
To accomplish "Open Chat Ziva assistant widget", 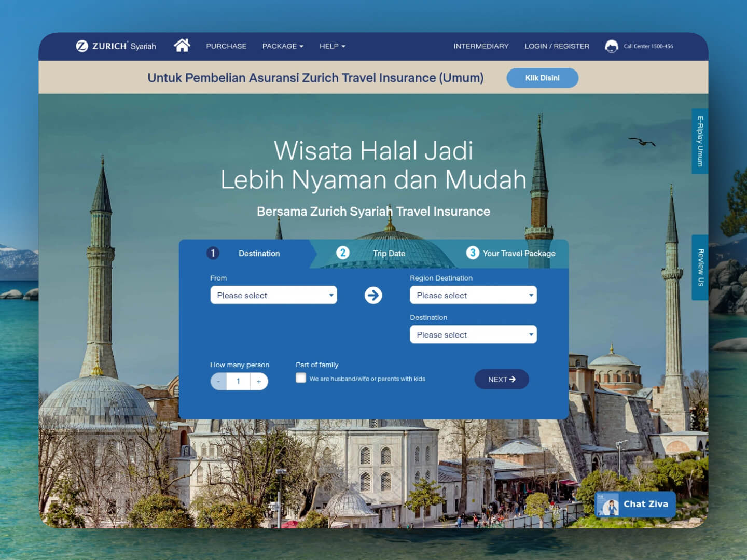I will tap(635, 504).
